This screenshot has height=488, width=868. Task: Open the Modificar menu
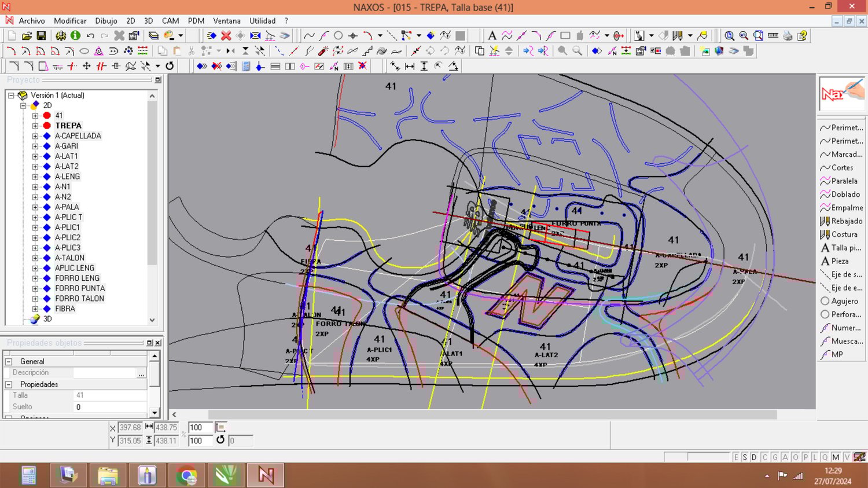[x=70, y=21]
